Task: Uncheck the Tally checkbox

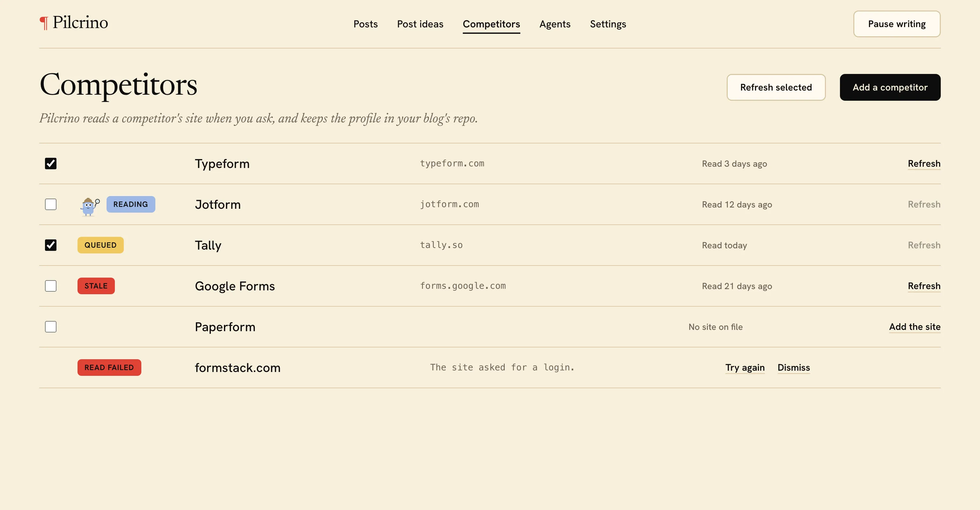Action: (x=51, y=245)
